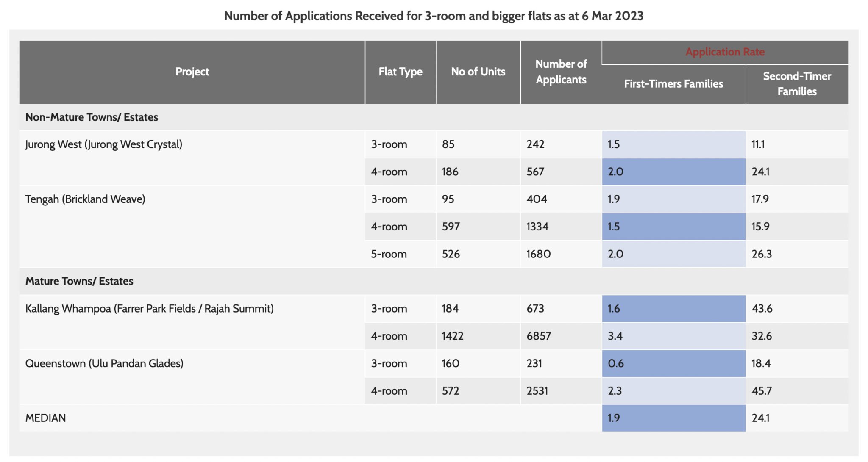The image size is (868, 462).
Task: Click the Application Rate header
Action: (725, 52)
